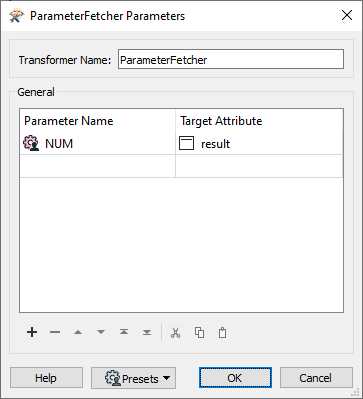Click empty Target Attribute cell in second row
Screen dimensions: 363x399
coord(259,166)
